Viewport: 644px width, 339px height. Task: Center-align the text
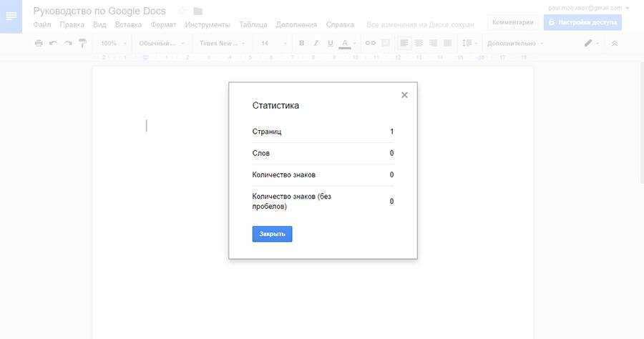click(419, 43)
